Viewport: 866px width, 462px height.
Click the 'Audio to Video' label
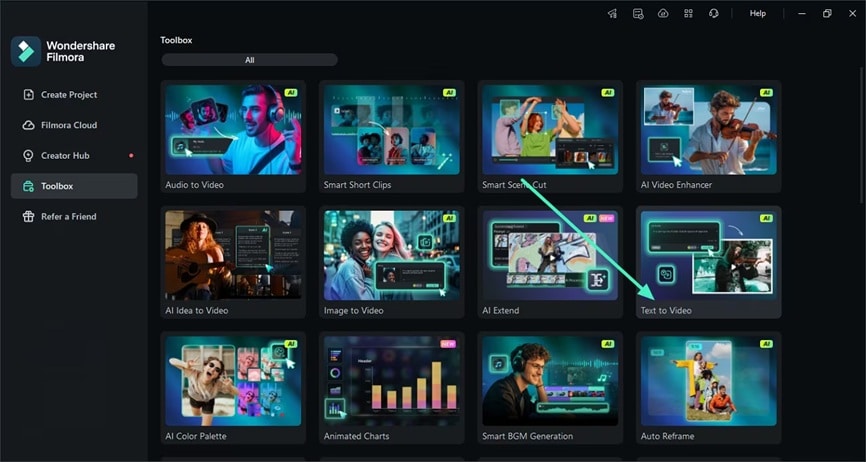click(194, 185)
